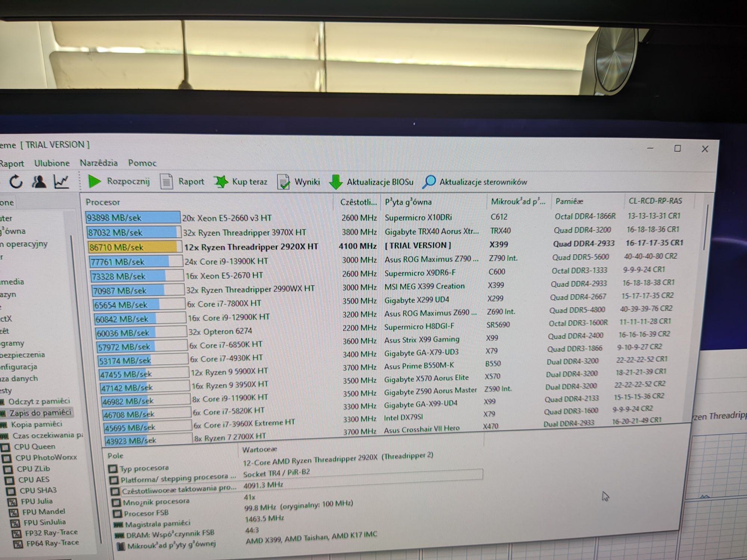Select FPU Mandel benchmark
Image resolution: width=747 pixels, height=560 pixels.
tap(44, 511)
